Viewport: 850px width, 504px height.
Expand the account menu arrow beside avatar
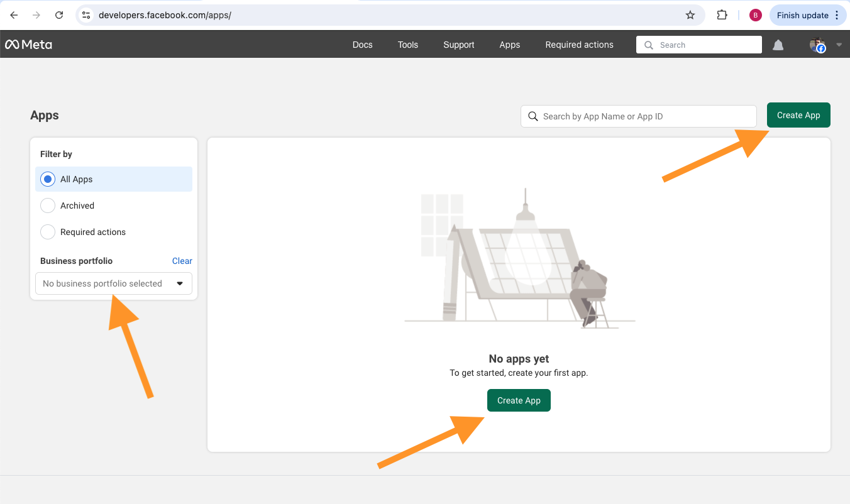pos(839,45)
